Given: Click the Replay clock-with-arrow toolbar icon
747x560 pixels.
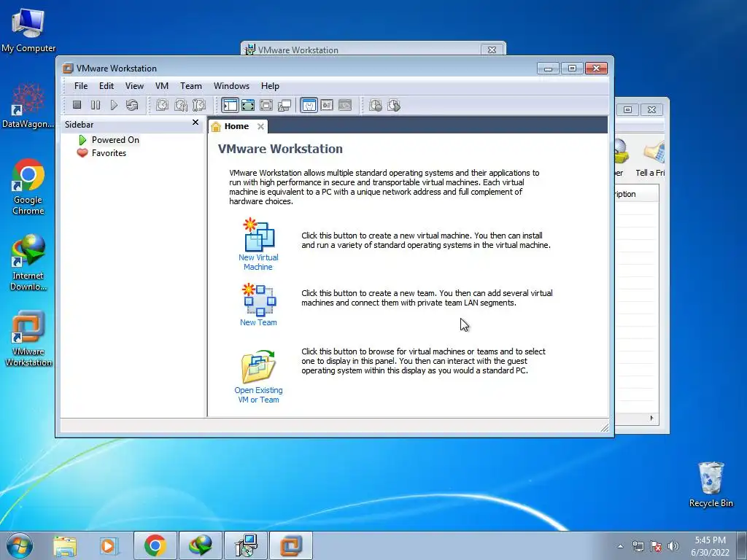Looking at the screenshot, I should pos(394,105).
